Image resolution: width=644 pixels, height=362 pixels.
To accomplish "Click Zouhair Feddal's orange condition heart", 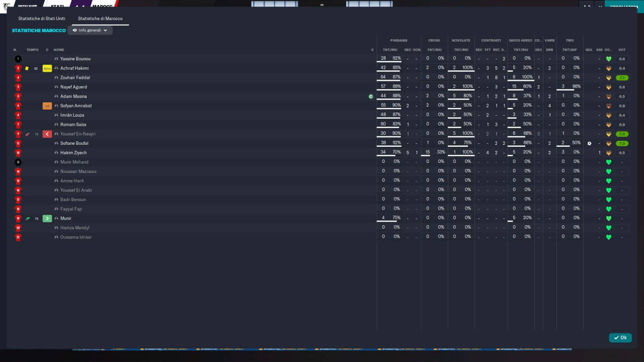I will (x=608, y=78).
